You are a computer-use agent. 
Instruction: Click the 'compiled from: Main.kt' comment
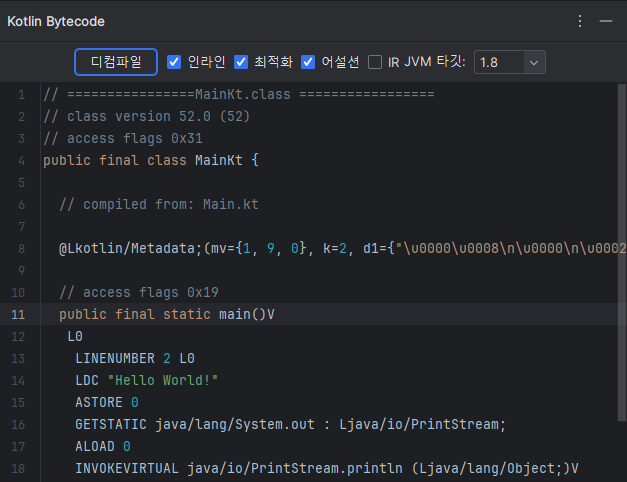click(159, 204)
